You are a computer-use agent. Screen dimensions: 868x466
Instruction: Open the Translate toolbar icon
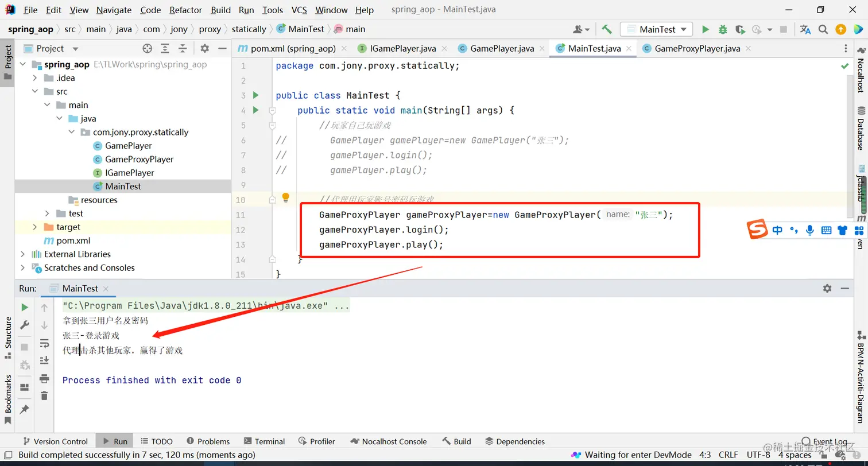(x=805, y=29)
